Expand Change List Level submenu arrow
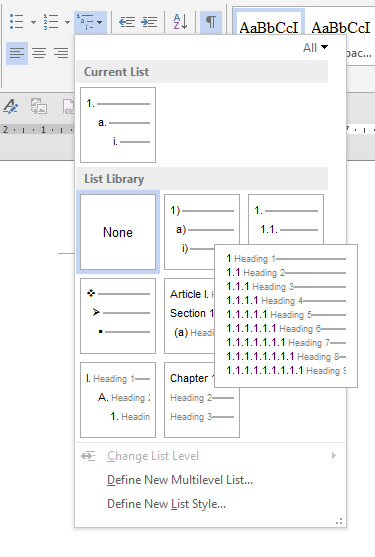 pos(334,456)
